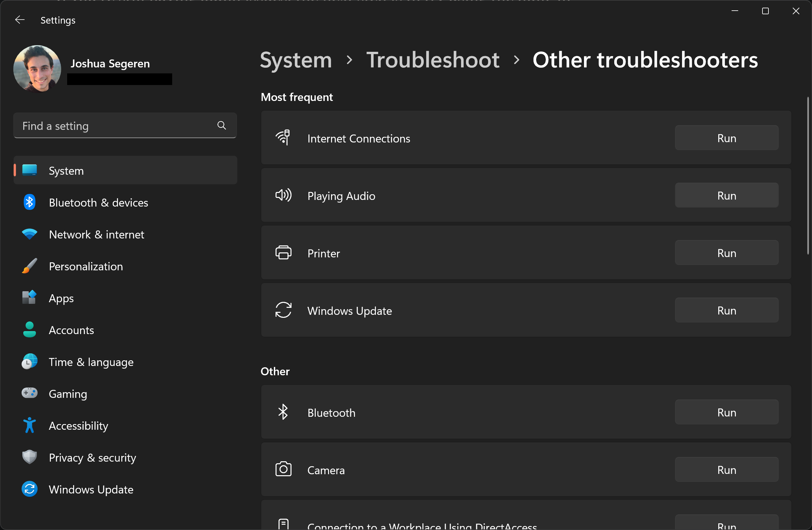Viewport: 812px width, 530px height.
Task: Click the Camera troubleshooter icon
Action: (x=283, y=469)
